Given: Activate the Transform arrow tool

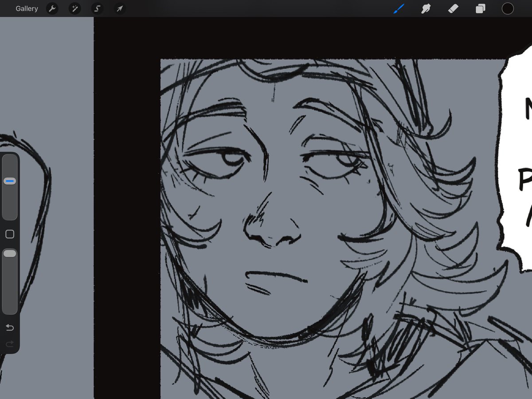Looking at the screenshot, I should (x=120, y=8).
